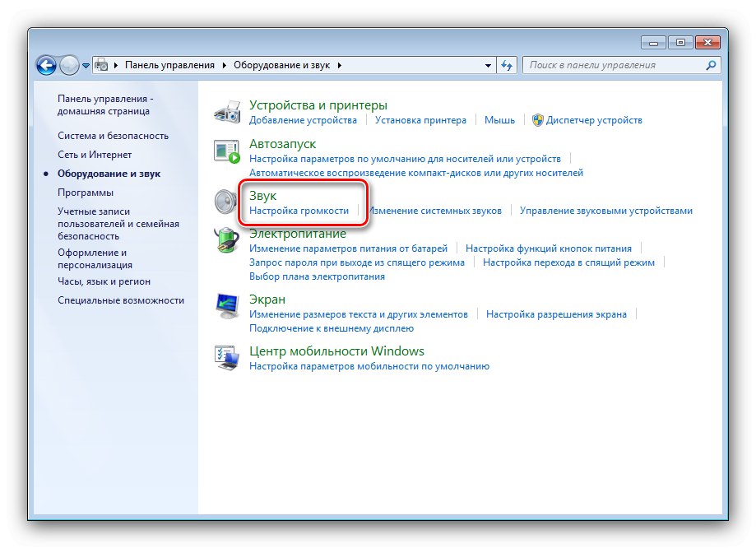Viewport: 756px width, 548px height.
Task: Open Выбор плана электропитания
Action: coord(317,276)
